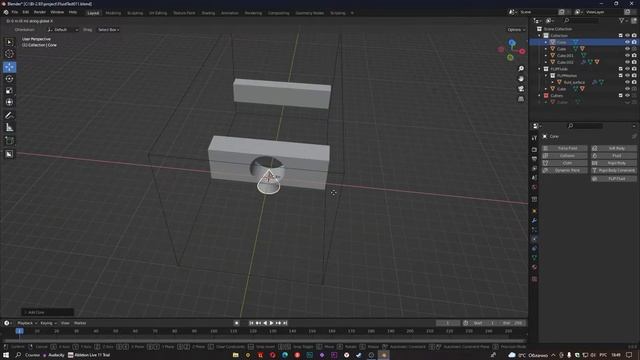Open Output properties tab
Viewport: 640px width, 360px height.
tap(534, 159)
